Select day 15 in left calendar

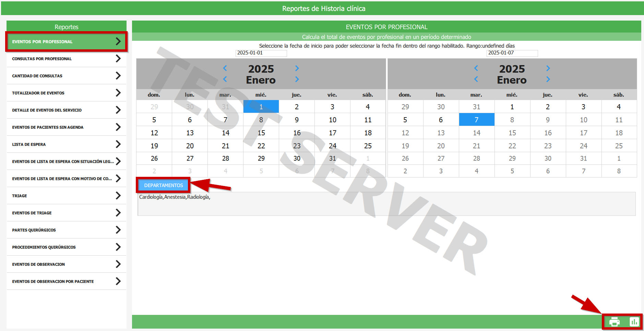261,133
